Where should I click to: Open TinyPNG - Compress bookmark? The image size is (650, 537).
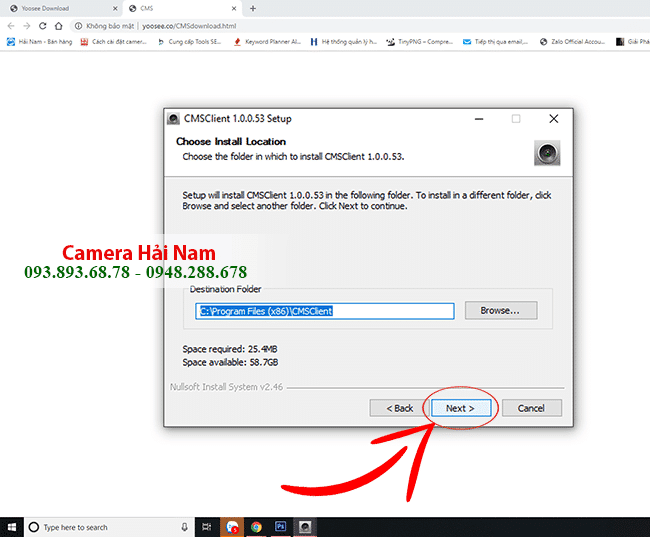420,41
